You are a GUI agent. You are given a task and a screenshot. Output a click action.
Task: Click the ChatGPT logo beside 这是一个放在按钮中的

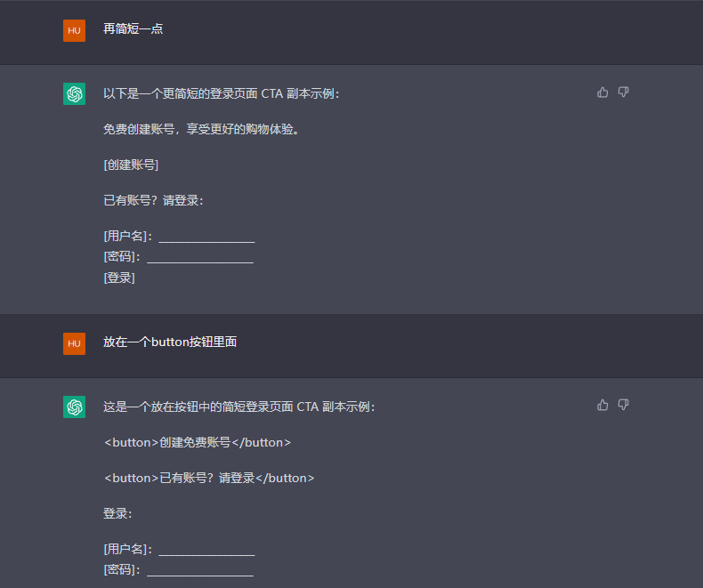point(75,407)
